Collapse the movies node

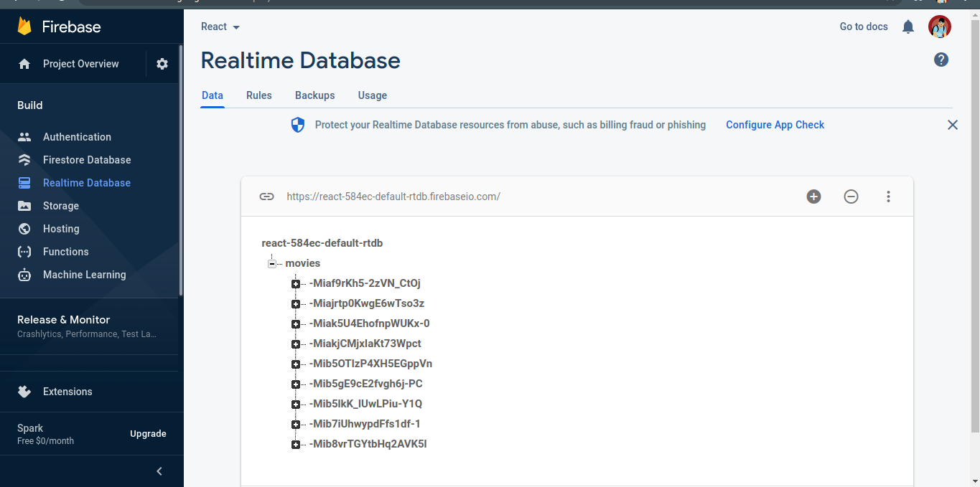tap(271, 263)
